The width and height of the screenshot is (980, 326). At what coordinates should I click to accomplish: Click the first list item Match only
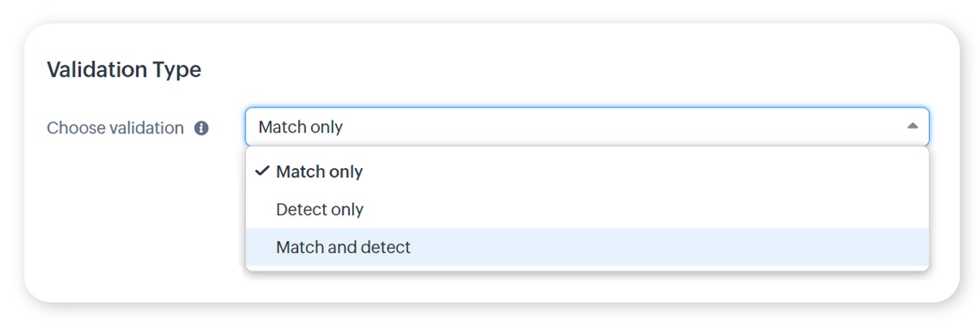point(319,171)
